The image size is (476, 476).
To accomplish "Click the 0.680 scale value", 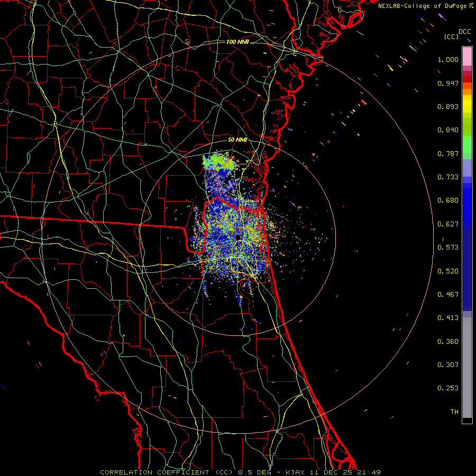I will point(448,200).
